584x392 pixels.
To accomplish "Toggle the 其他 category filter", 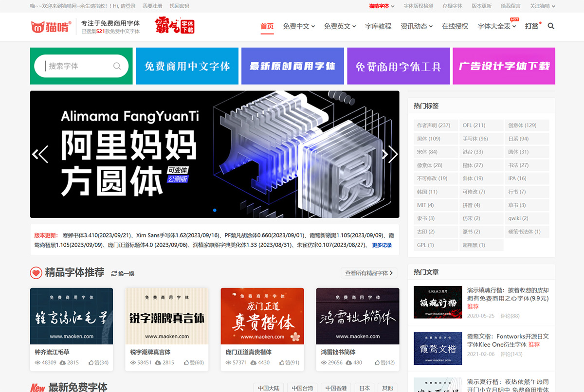I will (387, 388).
